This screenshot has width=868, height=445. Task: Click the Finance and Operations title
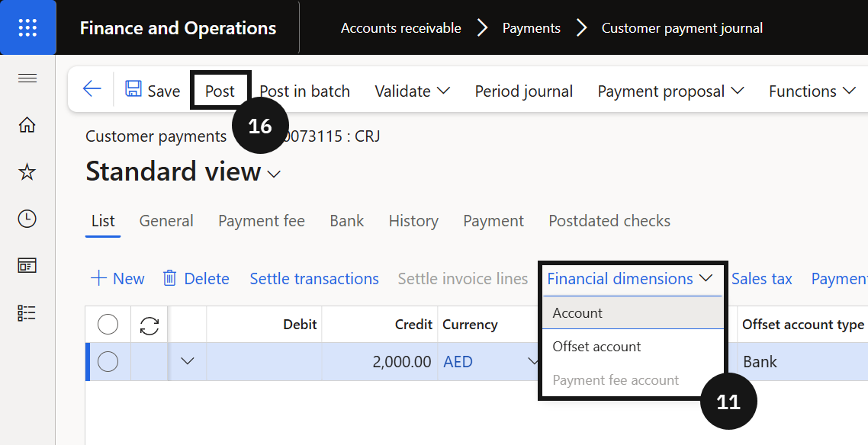tap(178, 28)
